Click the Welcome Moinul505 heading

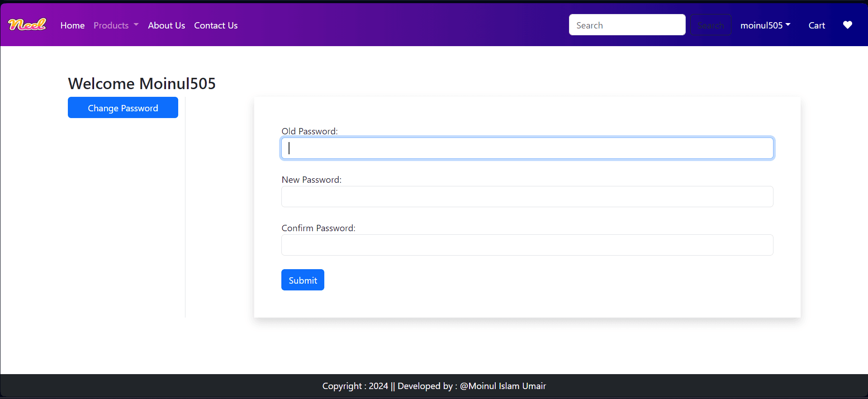[142, 84]
